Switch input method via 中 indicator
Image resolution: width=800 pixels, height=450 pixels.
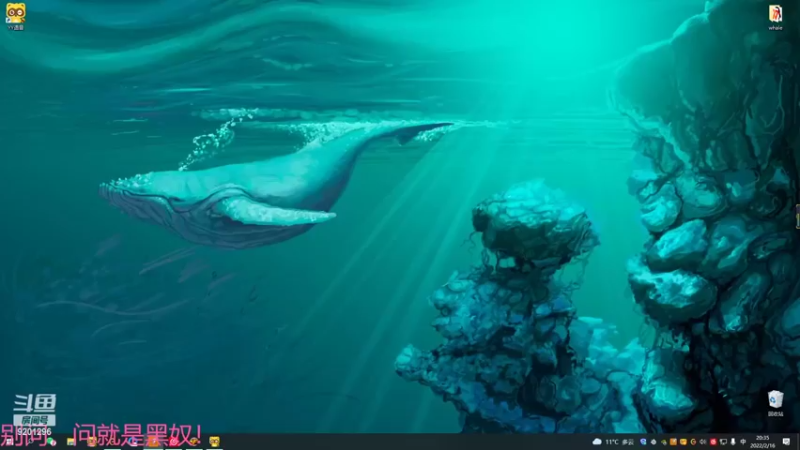[743, 442]
